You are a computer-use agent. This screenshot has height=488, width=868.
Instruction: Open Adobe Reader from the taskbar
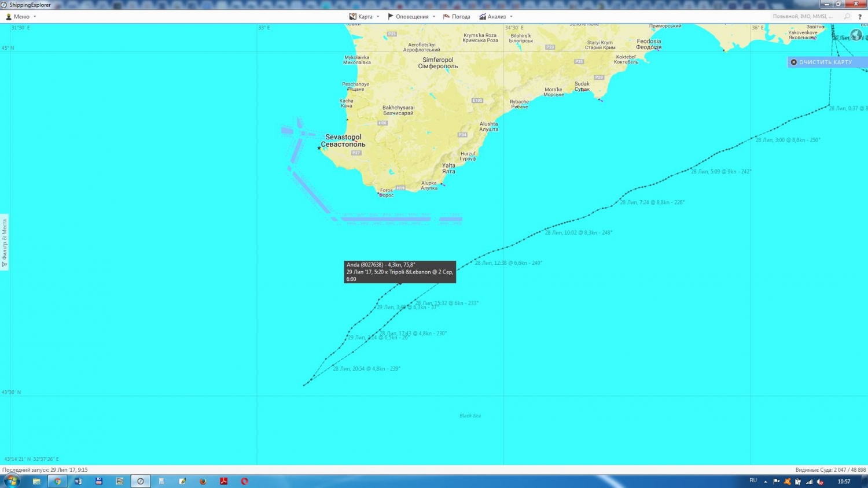(x=223, y=481)
